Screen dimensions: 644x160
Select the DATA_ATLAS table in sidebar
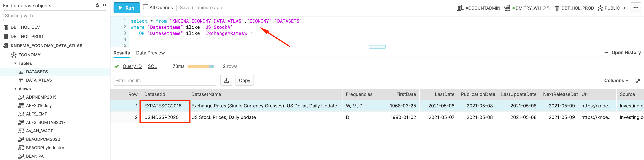tap(39, 80)
